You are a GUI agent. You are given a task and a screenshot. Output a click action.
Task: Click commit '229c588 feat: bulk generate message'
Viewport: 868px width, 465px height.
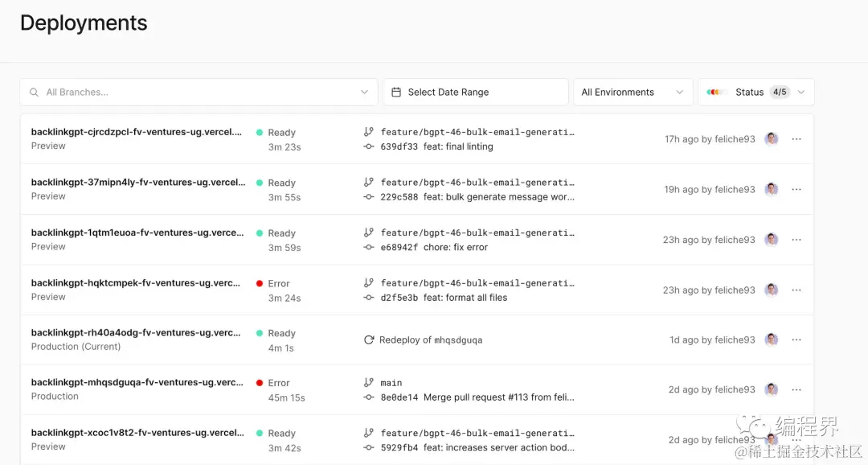click(477, 197)
